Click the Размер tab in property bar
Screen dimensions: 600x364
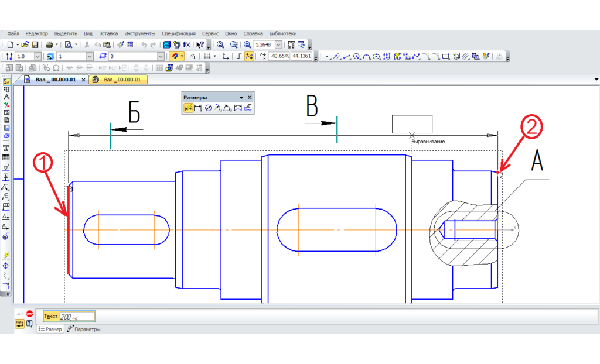pos(51,329)
